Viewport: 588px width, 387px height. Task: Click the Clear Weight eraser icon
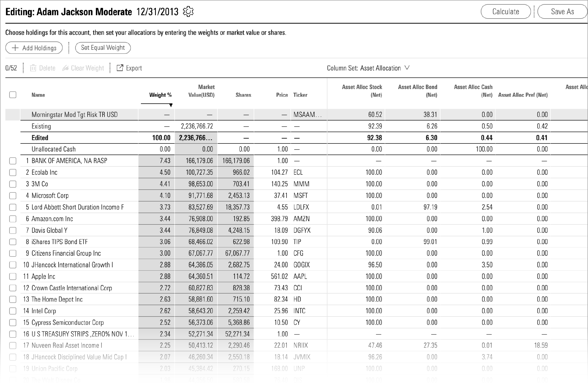click(x=65, y=68)
